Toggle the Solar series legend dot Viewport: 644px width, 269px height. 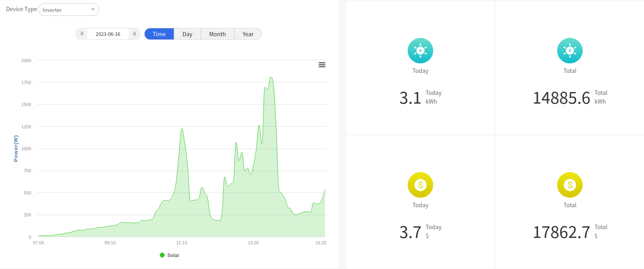pyautogui.click(x=162, y=255)
